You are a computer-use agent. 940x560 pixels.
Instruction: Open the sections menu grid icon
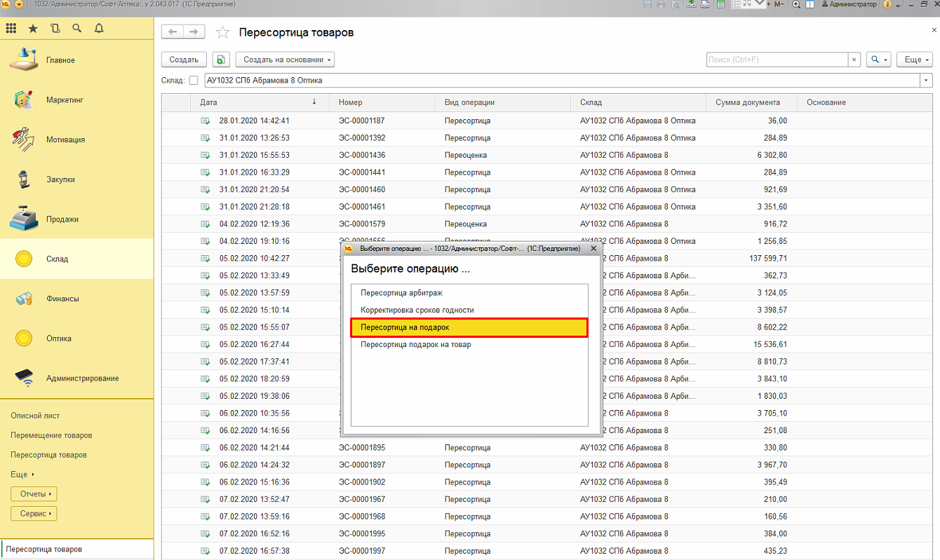coord(11,29)
